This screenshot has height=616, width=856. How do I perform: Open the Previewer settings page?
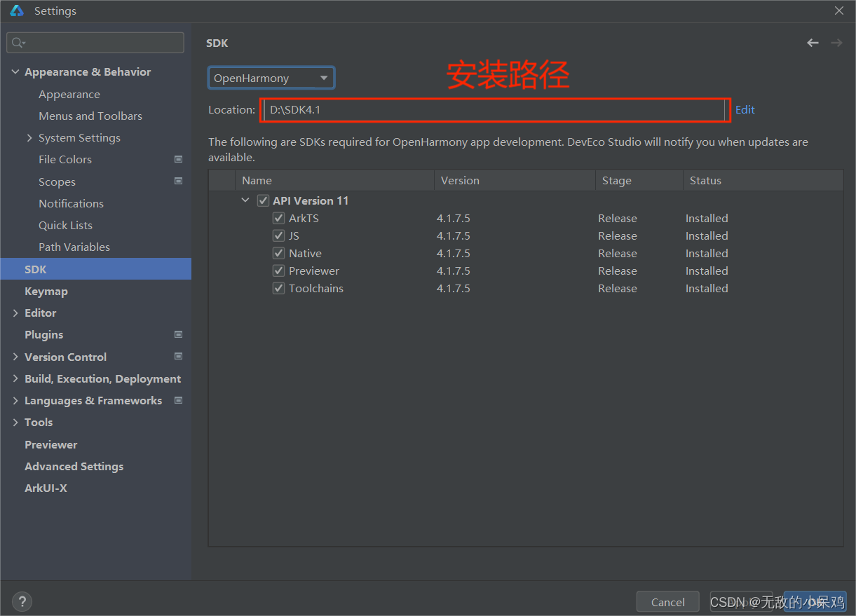click(51, 444)
